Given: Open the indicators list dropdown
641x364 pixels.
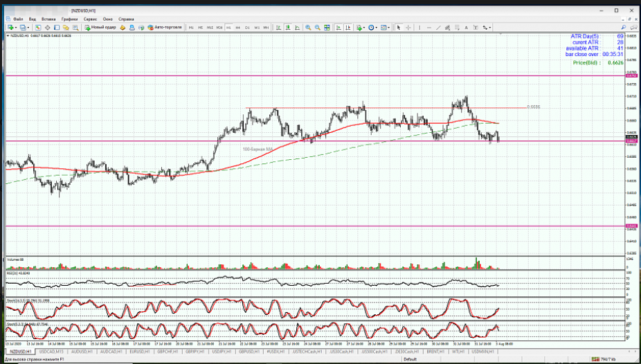Looking at the screenshot, I should (x=361, y=28).
